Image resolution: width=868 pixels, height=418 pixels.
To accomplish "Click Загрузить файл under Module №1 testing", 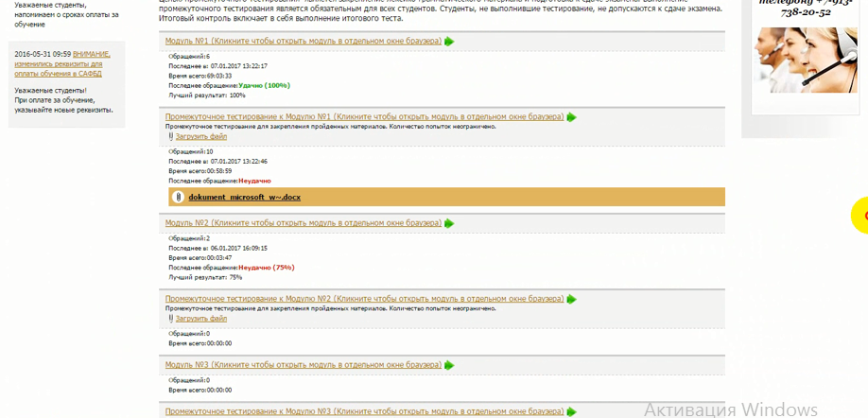I will pyautogui.click(x=200, y=137).
